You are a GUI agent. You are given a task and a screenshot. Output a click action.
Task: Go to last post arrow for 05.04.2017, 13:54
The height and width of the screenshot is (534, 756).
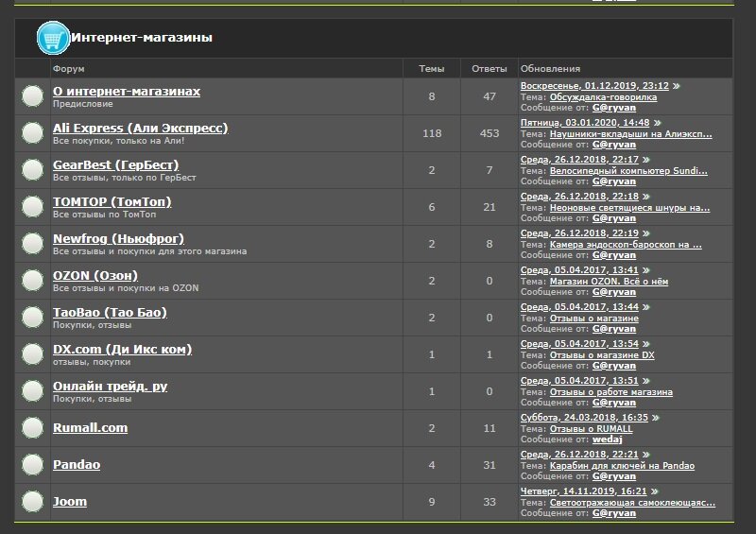click(646, 344)
